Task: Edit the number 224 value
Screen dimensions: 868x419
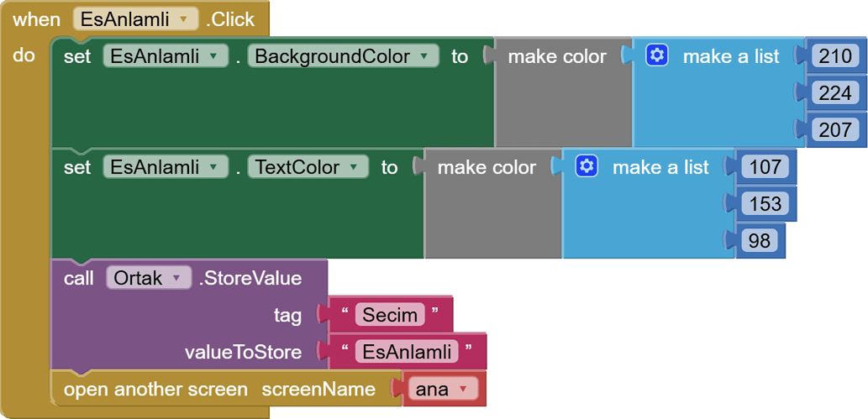Action: point(835,93)
